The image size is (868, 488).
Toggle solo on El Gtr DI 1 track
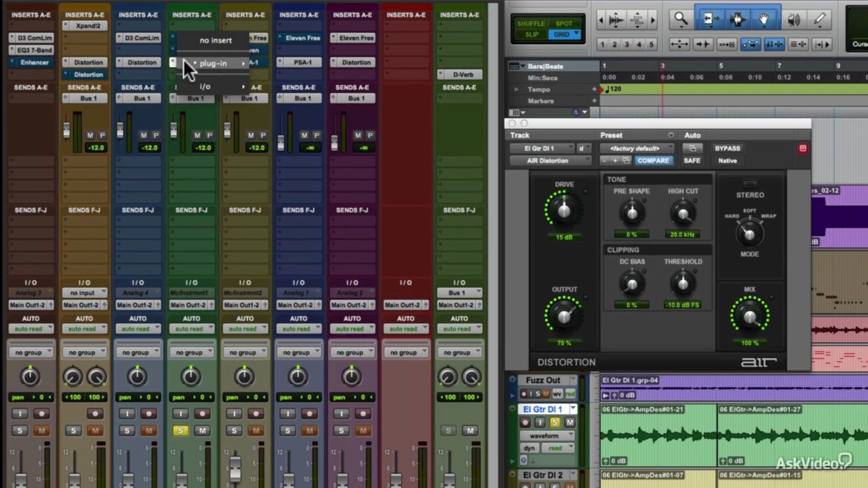[x=555, y=422]
